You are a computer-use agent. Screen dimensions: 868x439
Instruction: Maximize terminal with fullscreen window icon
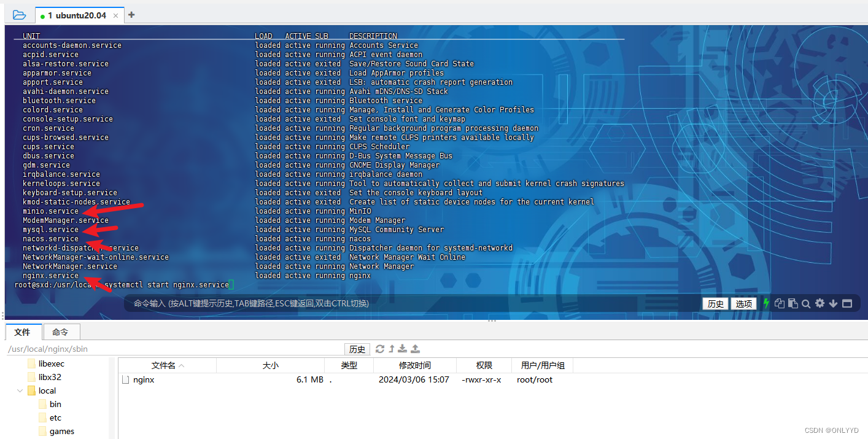tap(847, 303)
